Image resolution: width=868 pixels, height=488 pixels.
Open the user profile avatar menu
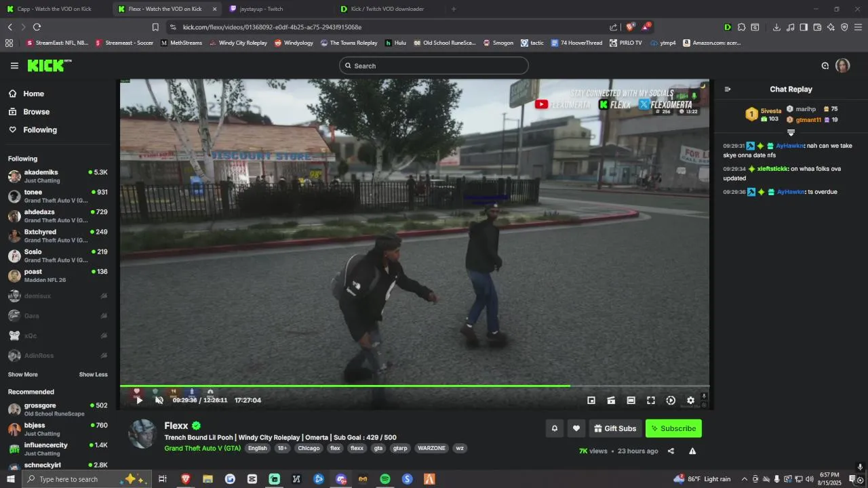click(843, 66)
